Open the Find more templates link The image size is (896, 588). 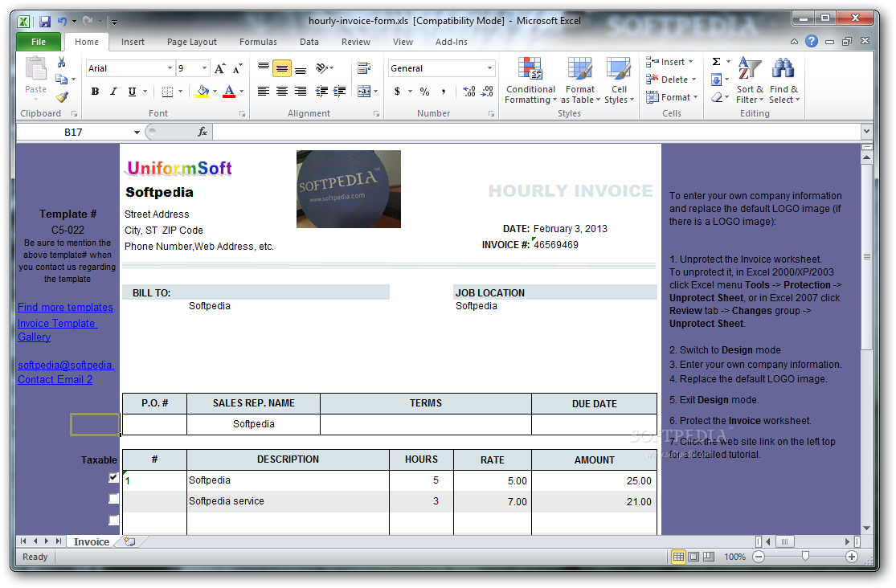click(65, 308)
